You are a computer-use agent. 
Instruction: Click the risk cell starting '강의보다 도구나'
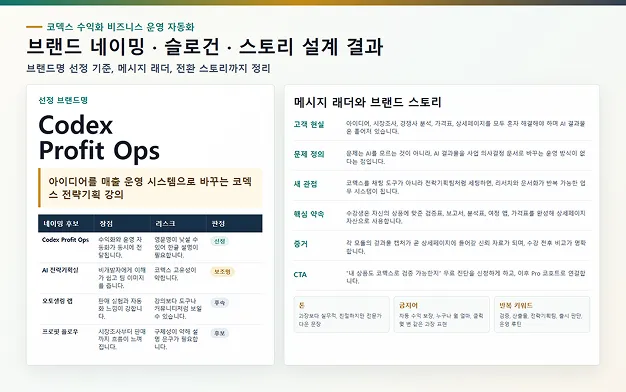tap(178, 309)
